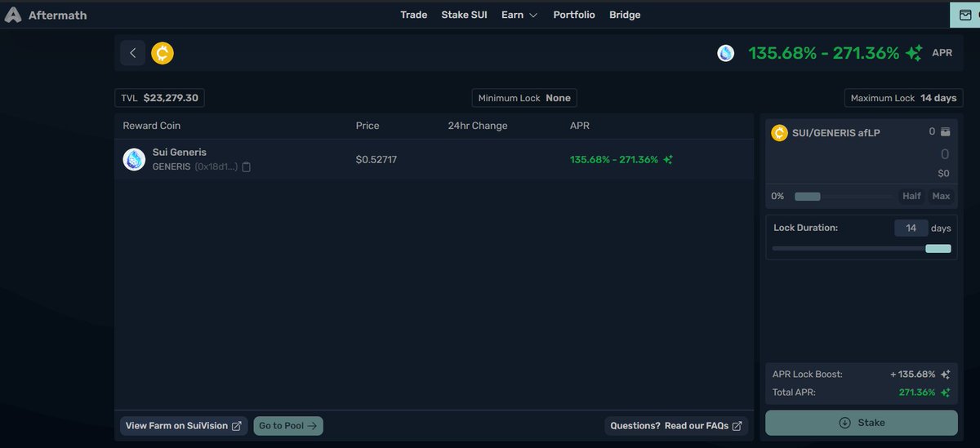This screenshot has height=448, width=980.
Task: Click the Aftermath logo icon
Action: click(x=12, y=15)
